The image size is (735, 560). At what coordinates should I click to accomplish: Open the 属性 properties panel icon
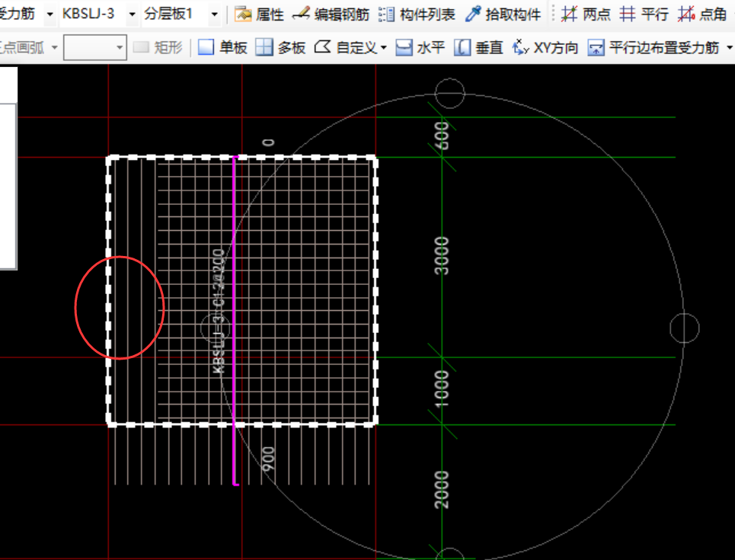(259, 14)
